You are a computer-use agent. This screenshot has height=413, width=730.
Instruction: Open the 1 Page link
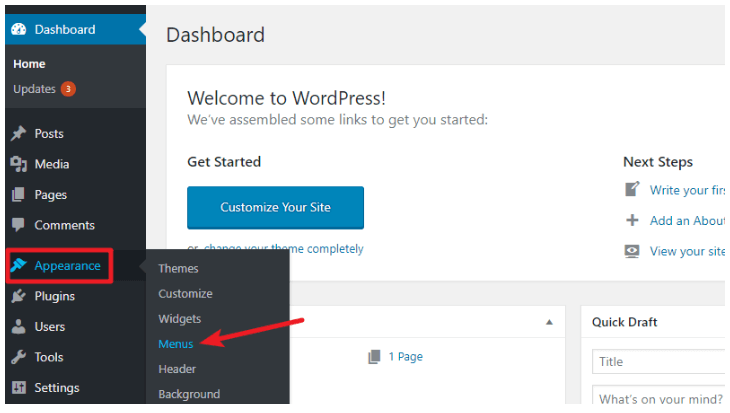[406, 357]
